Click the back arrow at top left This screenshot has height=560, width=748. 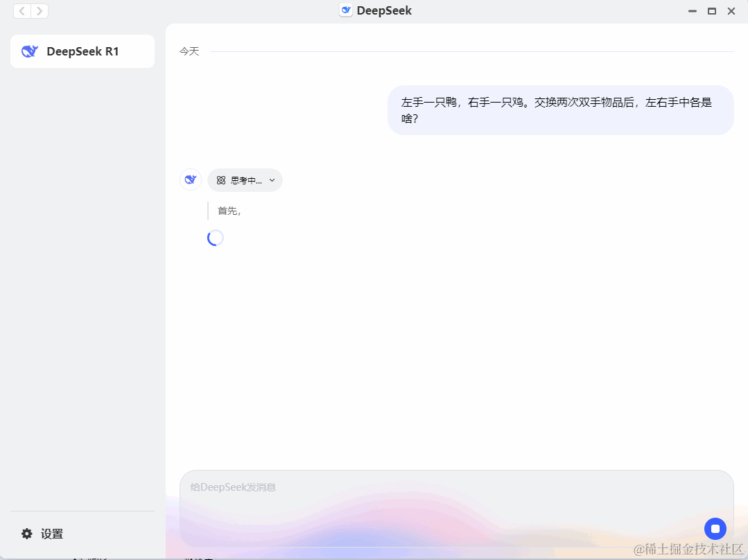click(21, 11)
